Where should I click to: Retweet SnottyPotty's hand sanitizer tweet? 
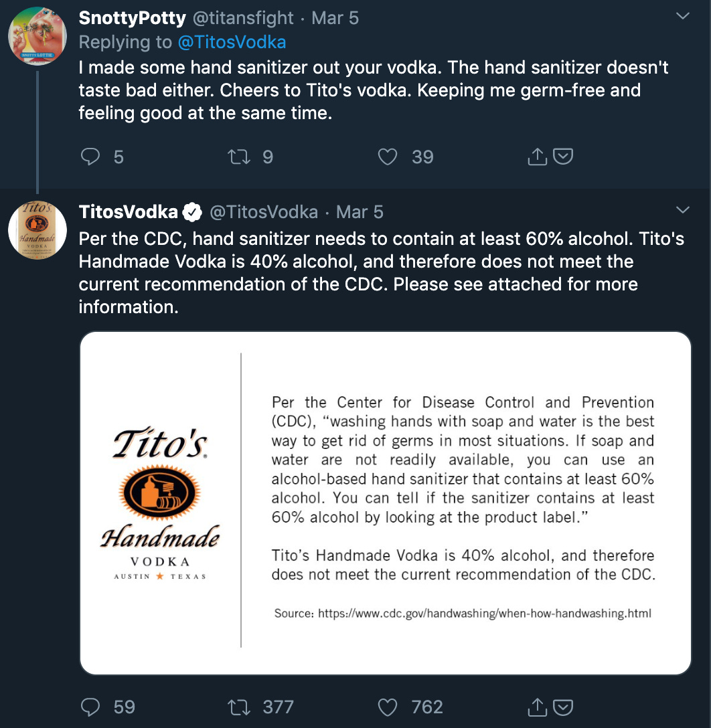[239, 157]
